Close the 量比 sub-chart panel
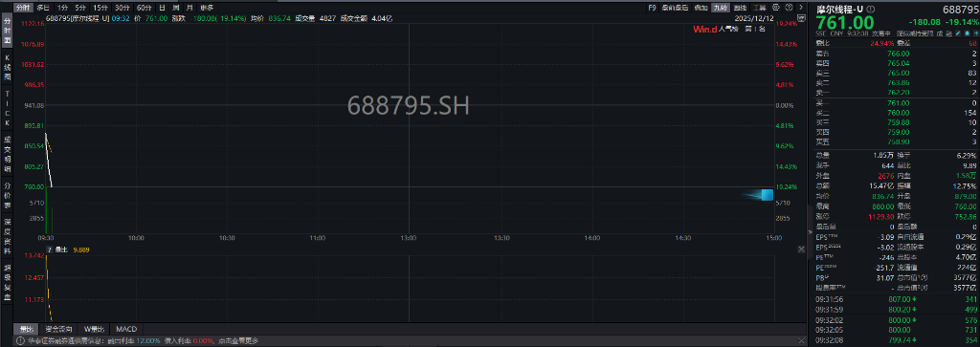 click(x=802, y=249)
